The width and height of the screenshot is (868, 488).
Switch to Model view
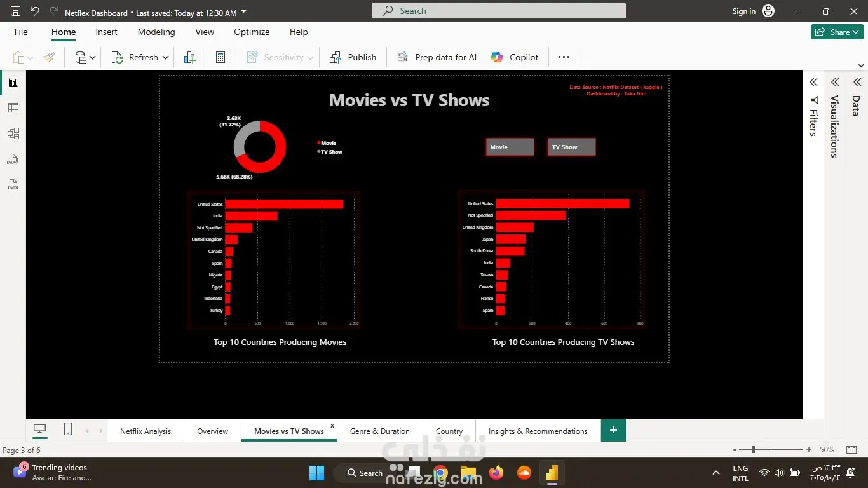(x=12, y=133)
